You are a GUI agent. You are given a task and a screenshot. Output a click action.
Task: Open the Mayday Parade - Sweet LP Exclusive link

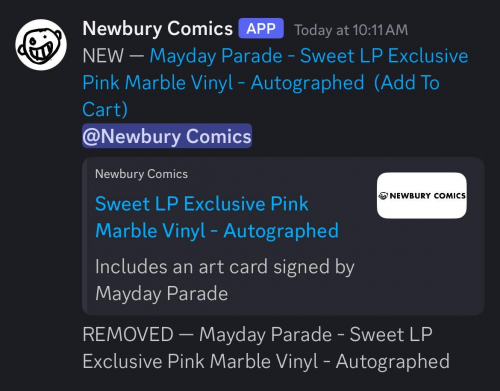pos(309,56)
